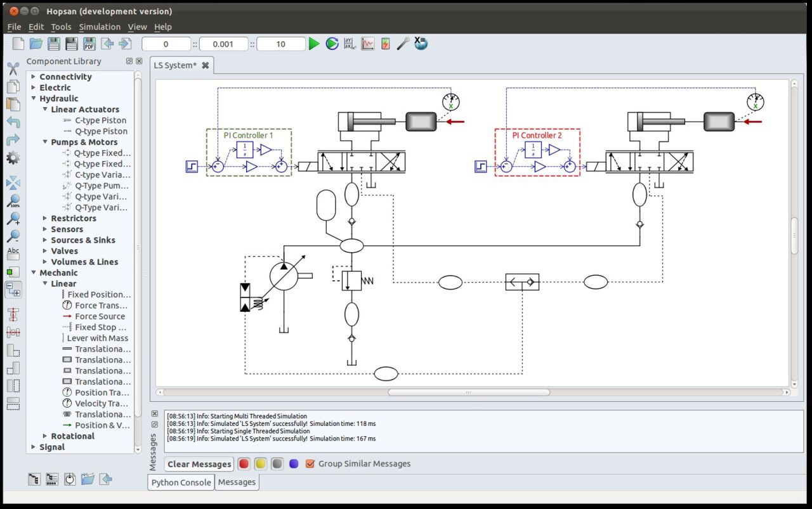Toggle the red error message filter

click(x=244, y=463)
